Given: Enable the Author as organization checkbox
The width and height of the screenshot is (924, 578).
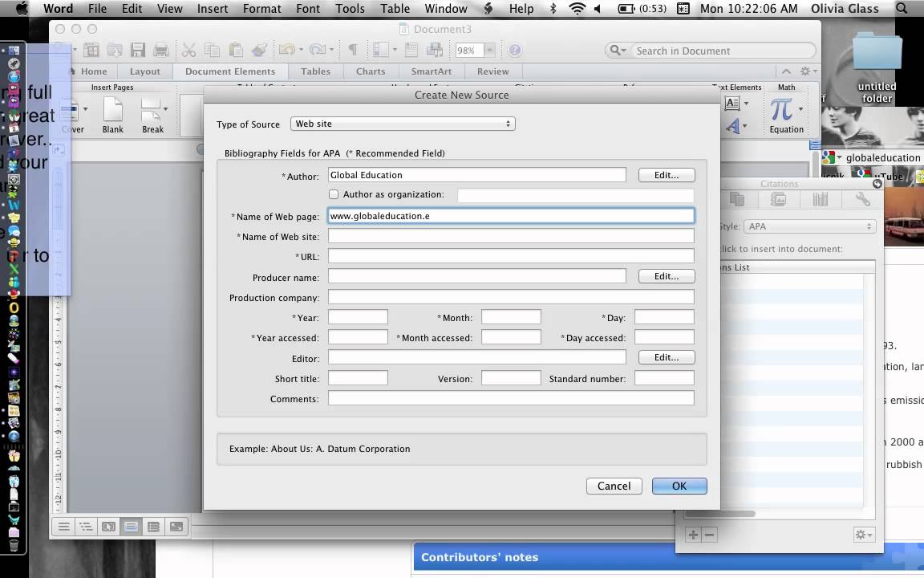Looking at the screenshot, I should [334, 194].
